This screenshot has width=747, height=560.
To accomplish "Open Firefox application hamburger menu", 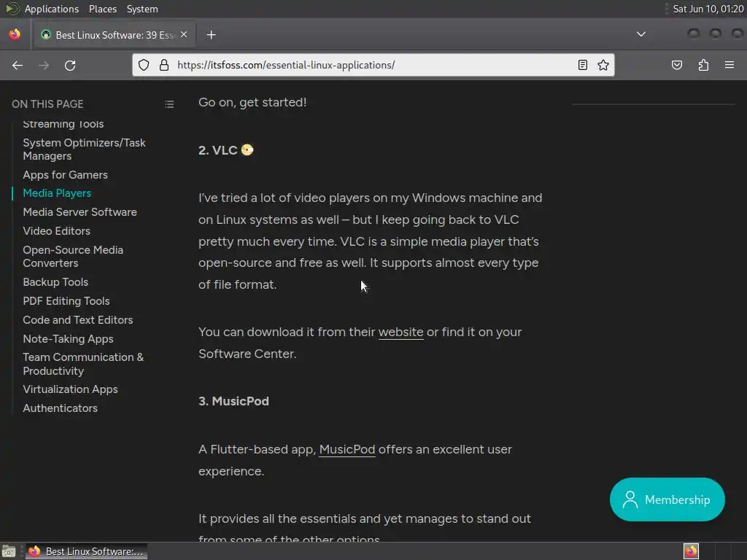I will [x=729, y=65].
